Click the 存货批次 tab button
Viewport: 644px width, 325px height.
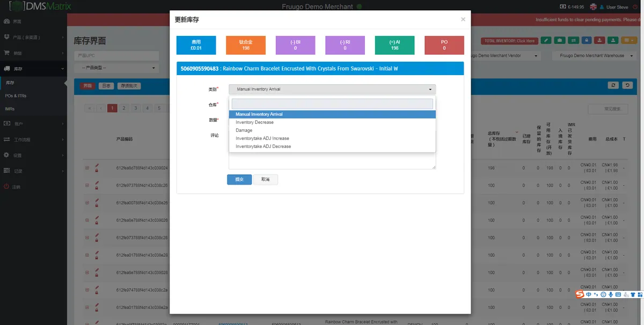click(x=129, y=86)
